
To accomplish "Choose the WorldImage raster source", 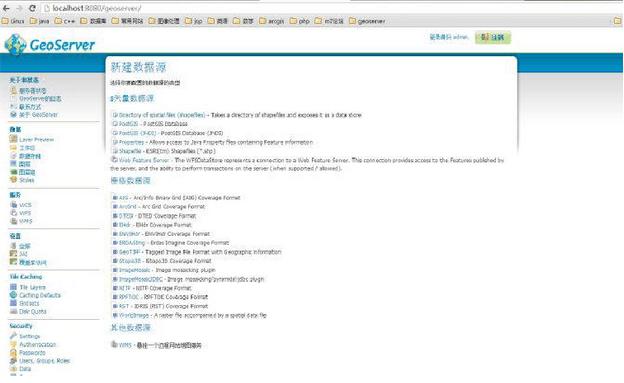I will coord(134,315).
